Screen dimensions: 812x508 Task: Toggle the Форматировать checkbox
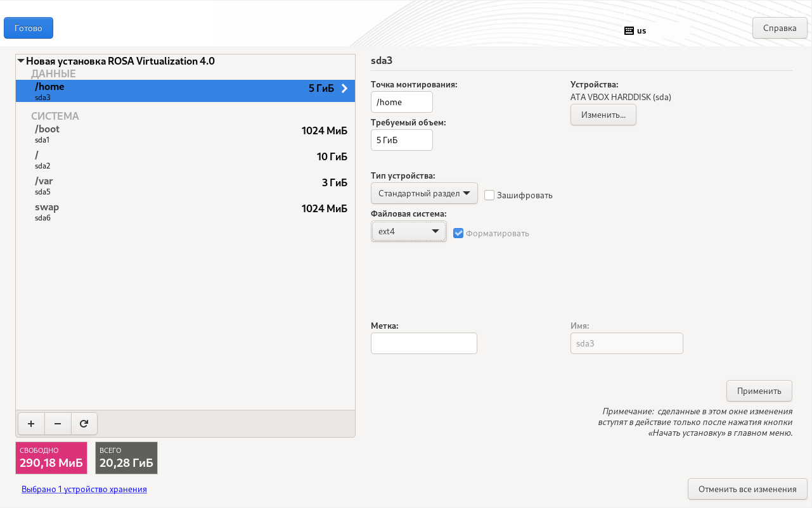point(459,233)
